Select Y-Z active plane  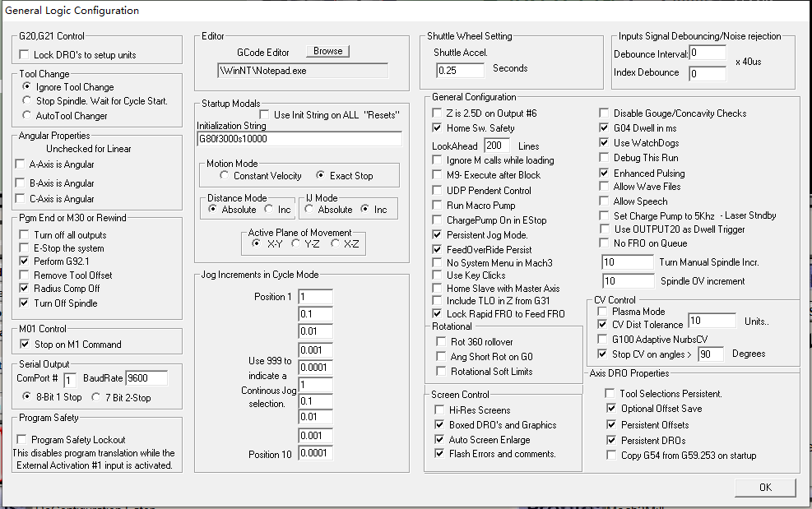click(295, 243)
